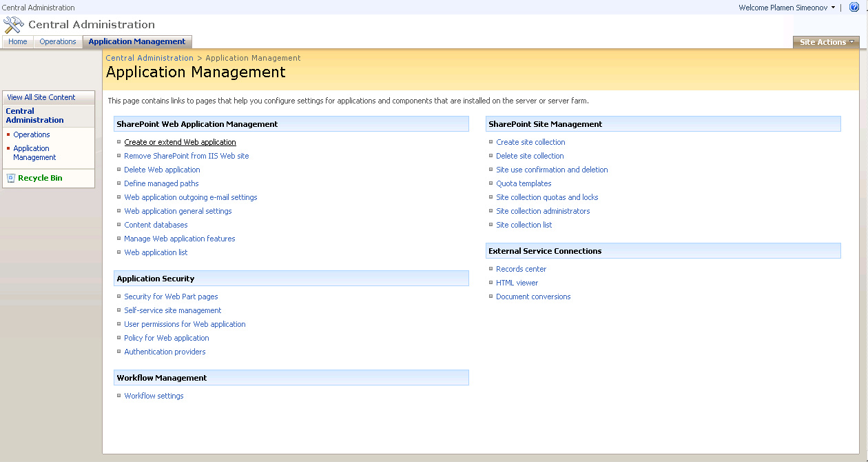Image resolution: width=868 pixels, height=462 pixels.
Task: Go to Define managed paths
Action: click(x=161, y=183)
